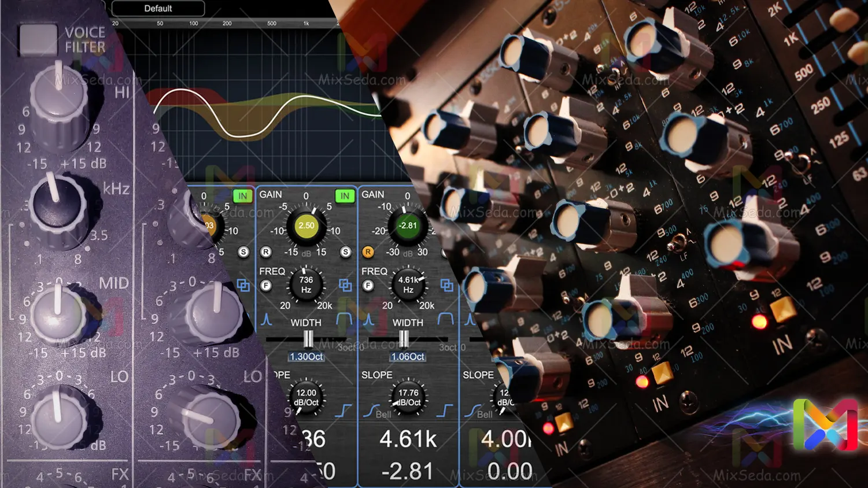Click the R button in 736 Hz band
Image resolution: width=868 pixels, height=488 pixels.
[x=265, y=252]
